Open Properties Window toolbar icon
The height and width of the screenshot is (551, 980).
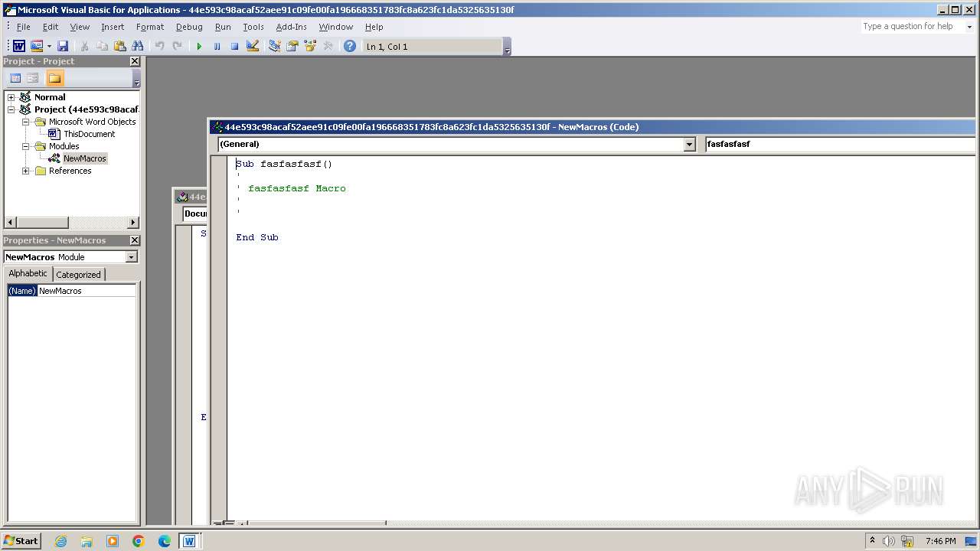tap(292, 47)
